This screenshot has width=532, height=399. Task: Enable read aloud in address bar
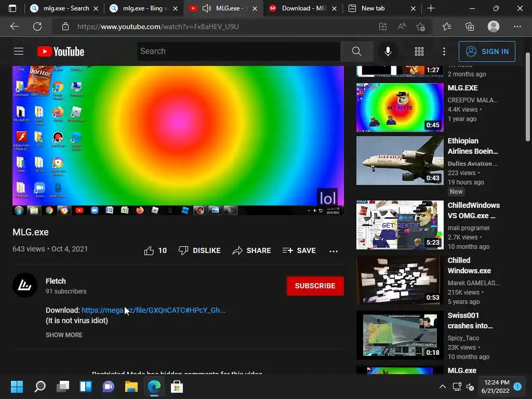[x=402, y=26]
